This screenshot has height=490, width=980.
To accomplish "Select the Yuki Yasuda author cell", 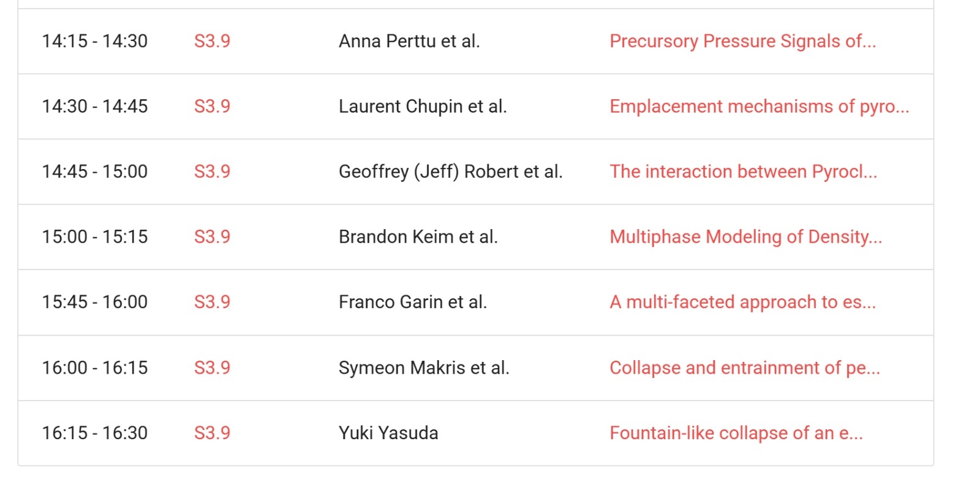I will pyautogui.click(x=388, y=433).
